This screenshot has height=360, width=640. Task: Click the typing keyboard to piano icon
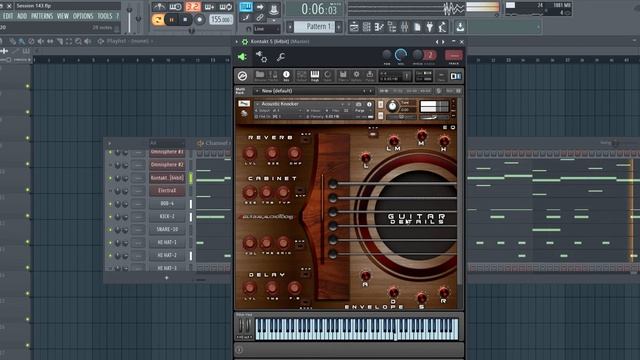[246, 7]
